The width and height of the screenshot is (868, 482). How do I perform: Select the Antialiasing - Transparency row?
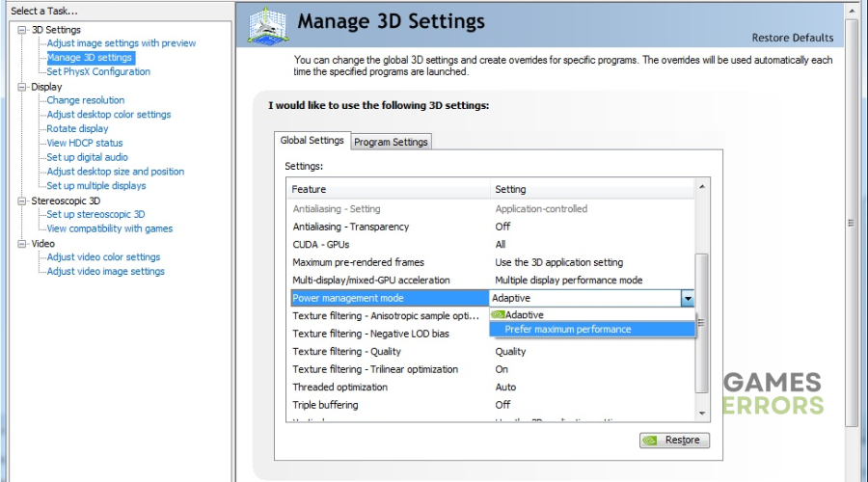point(493,227)
